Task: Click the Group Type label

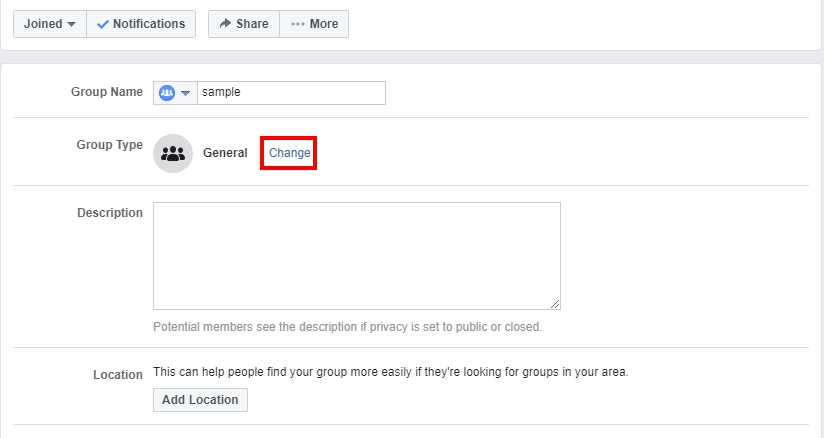Action: point(109,145)
